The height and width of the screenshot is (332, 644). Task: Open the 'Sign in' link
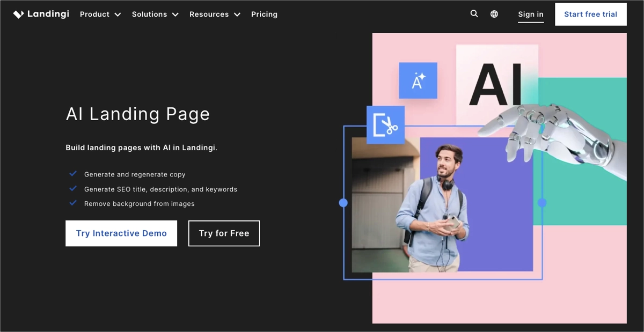tap(530, 14)
